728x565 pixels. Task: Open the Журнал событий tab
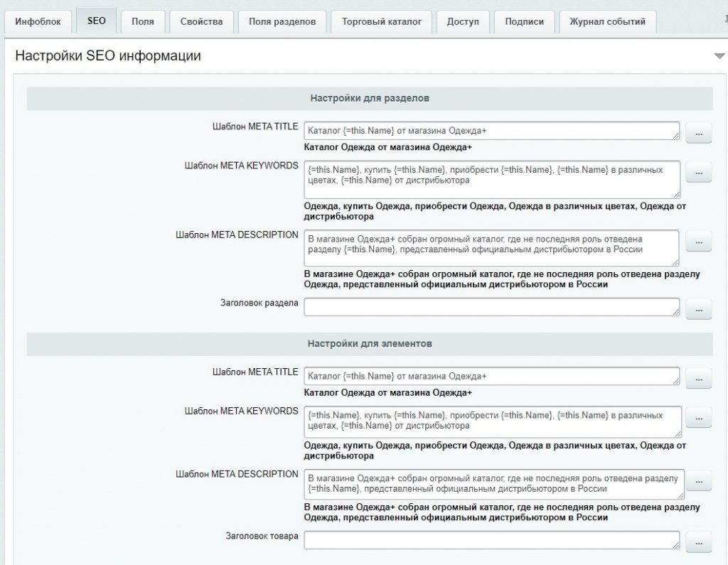[608, 21]
